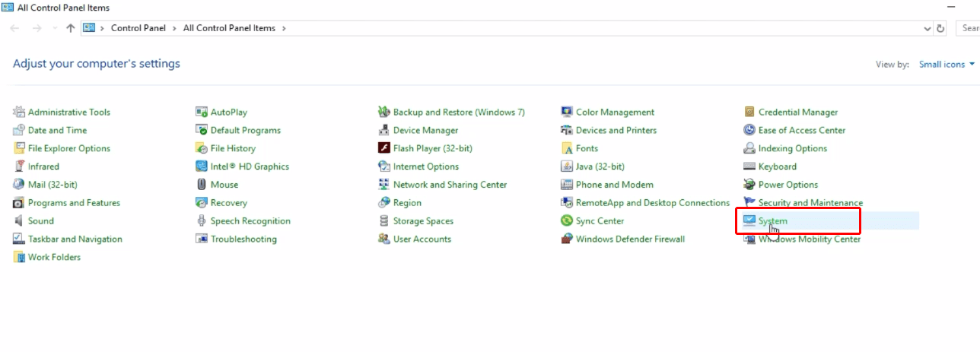Image resolution: width=980 pixels, height=352 pixels.
Task: Open the Intel HD Graphics icon
Action: (x=202, y=166)
